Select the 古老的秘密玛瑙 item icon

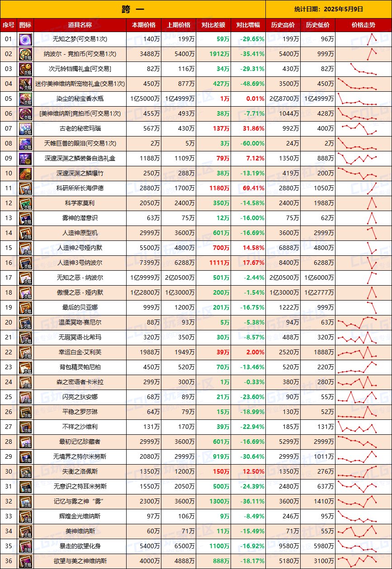click(25, 129)
